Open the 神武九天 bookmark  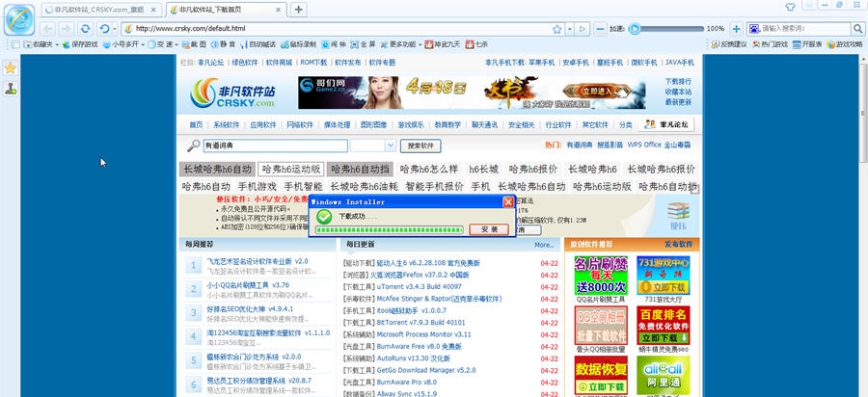[443, 44]
